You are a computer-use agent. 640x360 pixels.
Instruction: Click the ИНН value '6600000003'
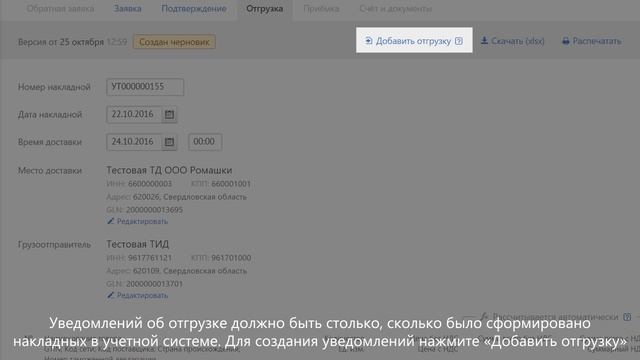tap(150, 184)
